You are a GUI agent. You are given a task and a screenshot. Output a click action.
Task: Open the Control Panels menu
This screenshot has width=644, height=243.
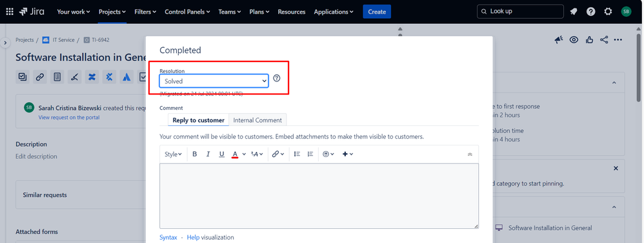pyautogui.click(x=187, y=12)
